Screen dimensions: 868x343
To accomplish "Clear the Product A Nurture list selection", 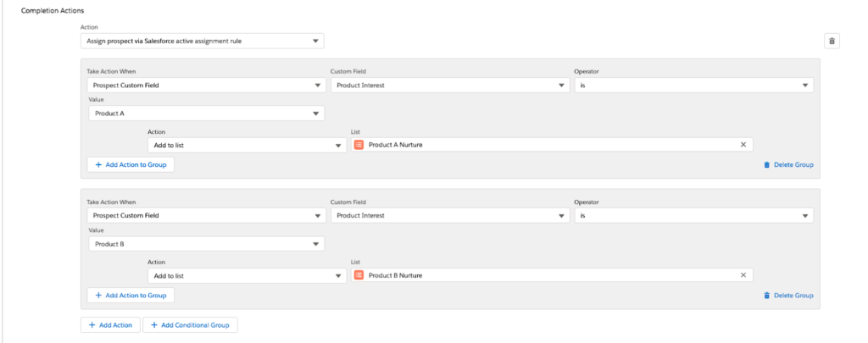I will 743,145.
